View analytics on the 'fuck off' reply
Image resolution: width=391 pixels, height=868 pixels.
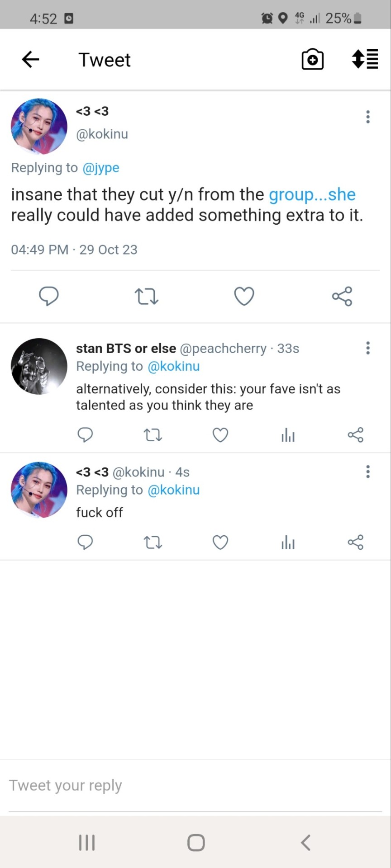pyautogui.click(x=288, y=542)
